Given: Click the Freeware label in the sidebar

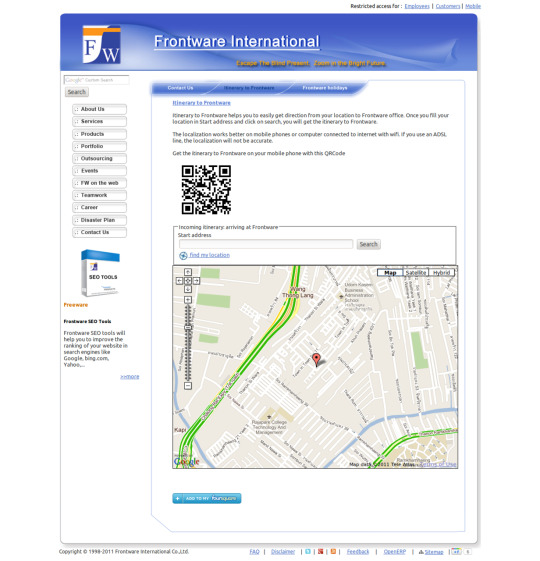Looking at the screenshot, I should coord(76,305).
